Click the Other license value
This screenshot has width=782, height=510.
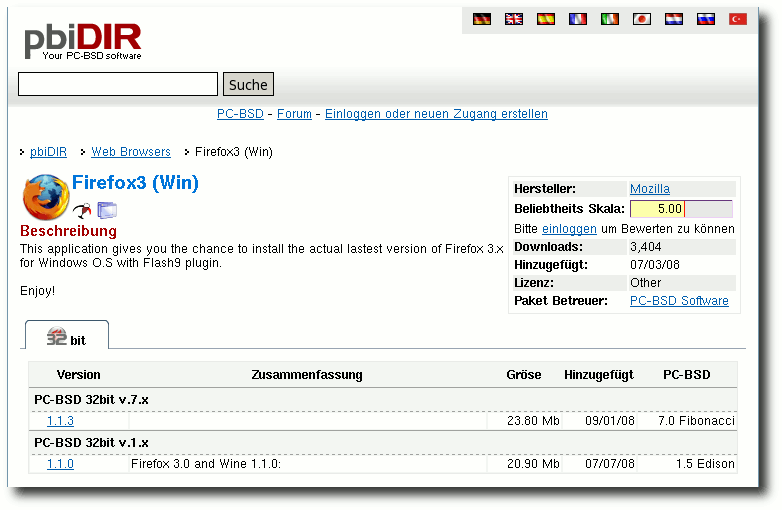coord(645,283)
